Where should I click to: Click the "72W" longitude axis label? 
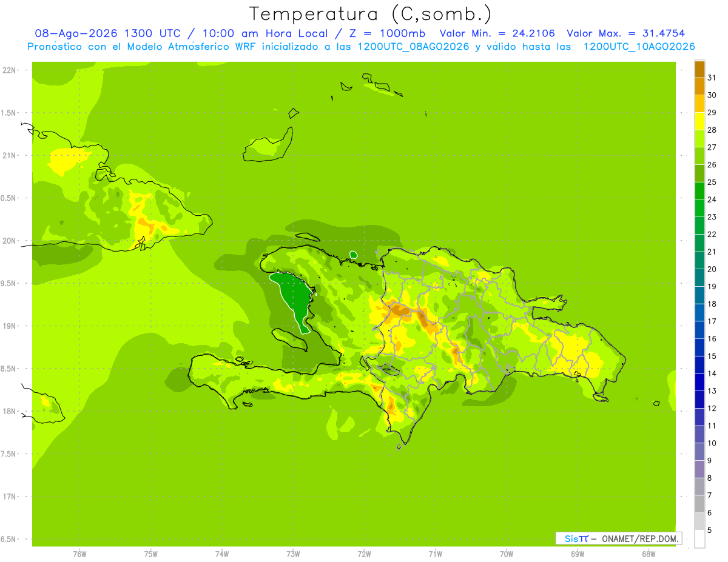(365, 554)
